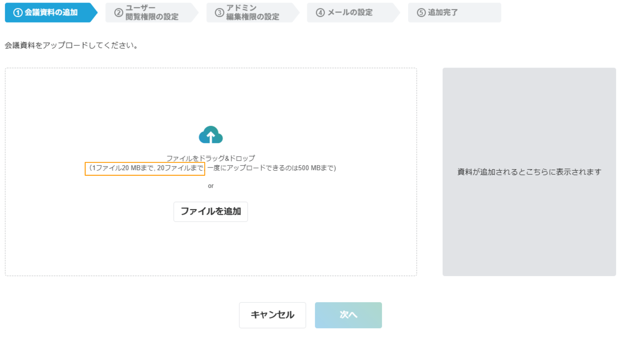Click the 'or' separator text
The height and width of the screenshot is (342, 644).
coord(211,186)
